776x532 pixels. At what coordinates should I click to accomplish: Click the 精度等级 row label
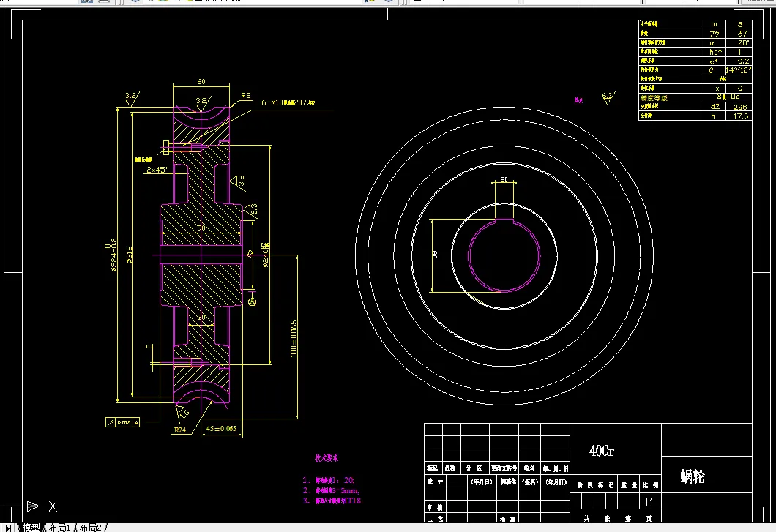654,97
